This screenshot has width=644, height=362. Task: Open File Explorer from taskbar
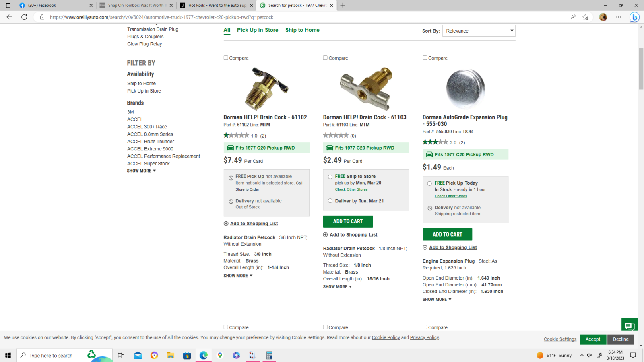tap(171, 355)
